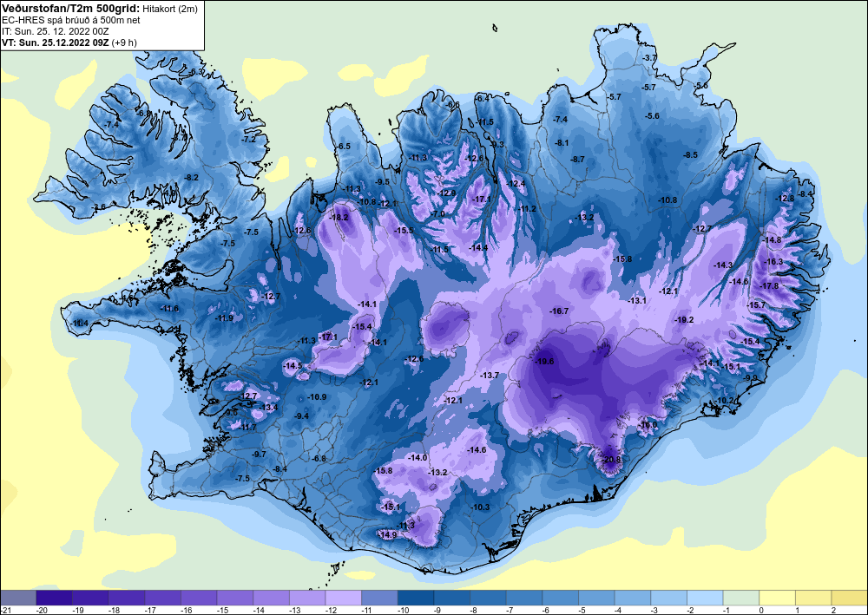This screenshot has height=615, width=868.
Task: Click the -10.3 temperature label
Action: pyautogui.click(x=481, y=507)
